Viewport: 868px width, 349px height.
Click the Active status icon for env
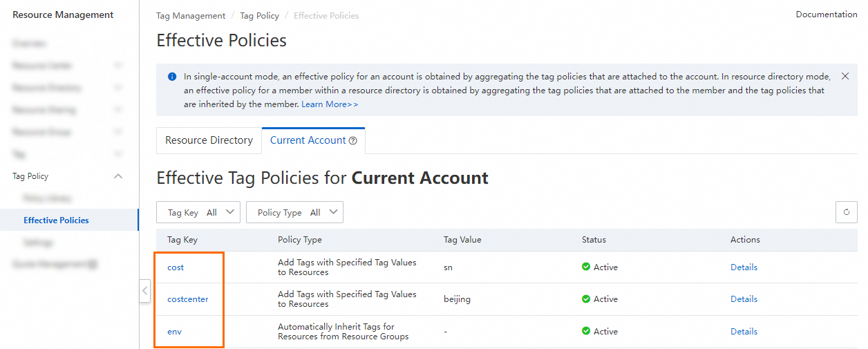586,331
